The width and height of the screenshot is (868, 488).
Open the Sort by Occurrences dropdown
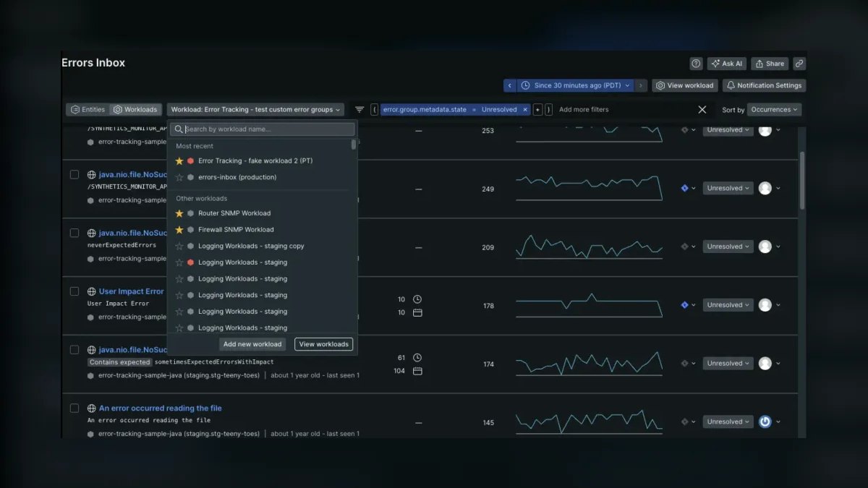775,110
